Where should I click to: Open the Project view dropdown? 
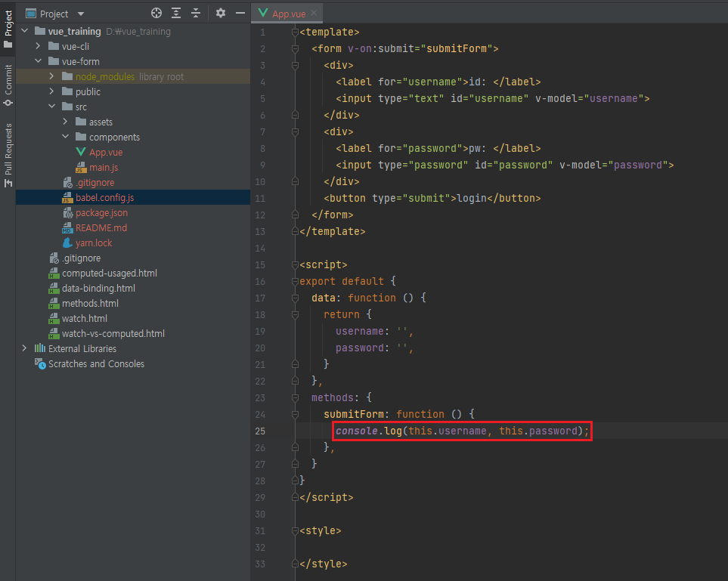click(81, 14)
